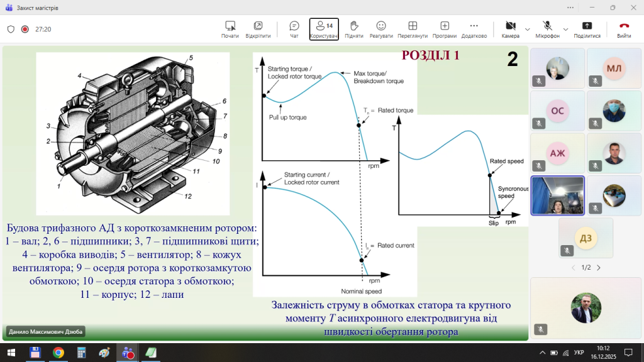The image size is (644, 362).
Task: Click the Підняти (Raise hand) icon
Action: point(354,29)
